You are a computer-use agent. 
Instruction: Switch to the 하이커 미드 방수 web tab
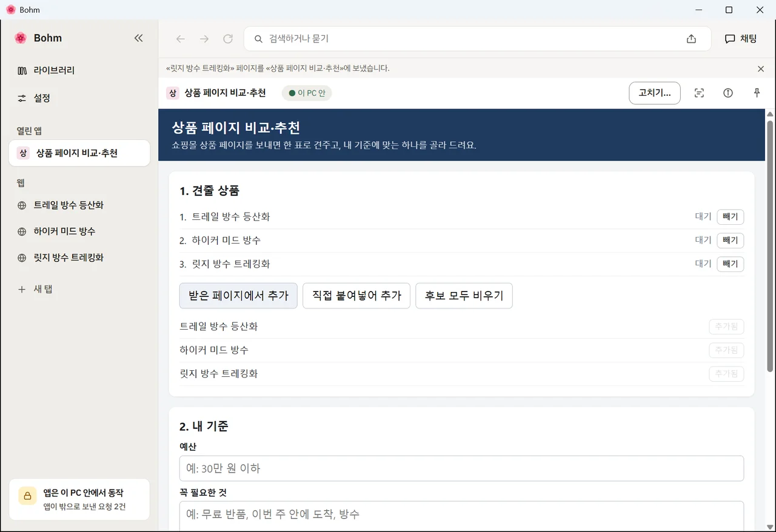(x=79, y=231)
